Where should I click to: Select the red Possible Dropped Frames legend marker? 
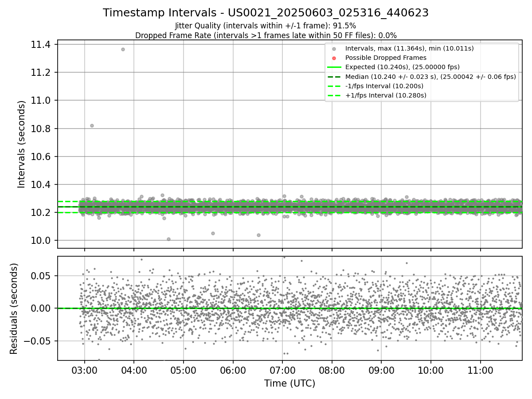tap(334, 58)
